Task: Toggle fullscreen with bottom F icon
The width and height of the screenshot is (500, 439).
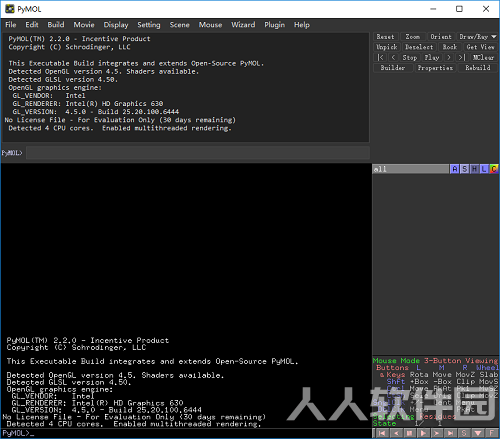Action: (x=492, y=433)
